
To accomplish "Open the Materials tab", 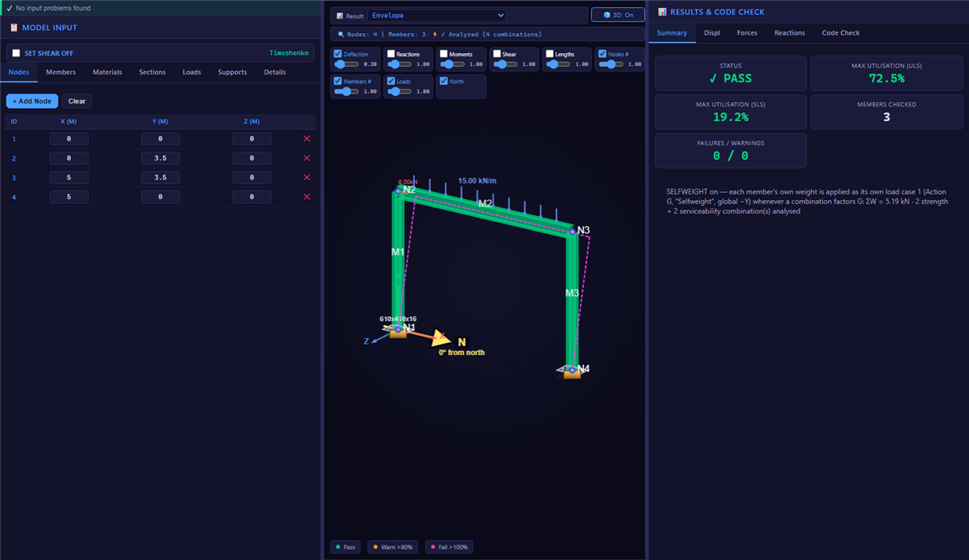I will pos(107,73).
